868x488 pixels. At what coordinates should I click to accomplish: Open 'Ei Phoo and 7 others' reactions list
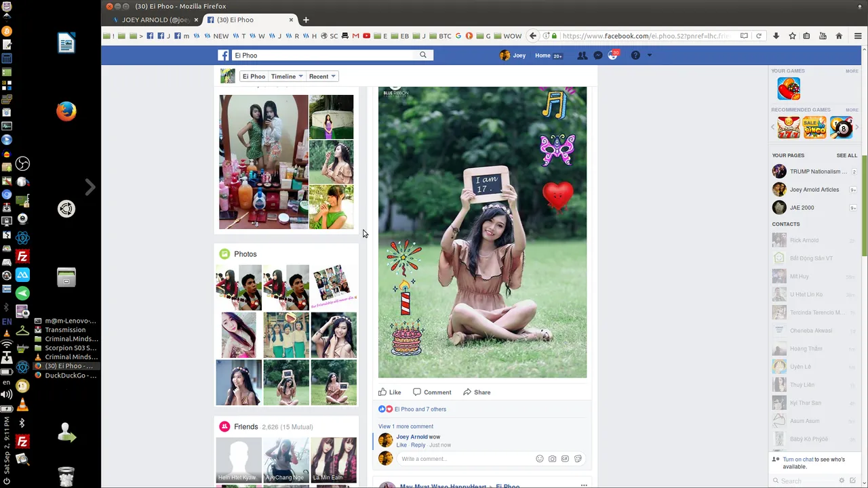[x=420, y=409]
